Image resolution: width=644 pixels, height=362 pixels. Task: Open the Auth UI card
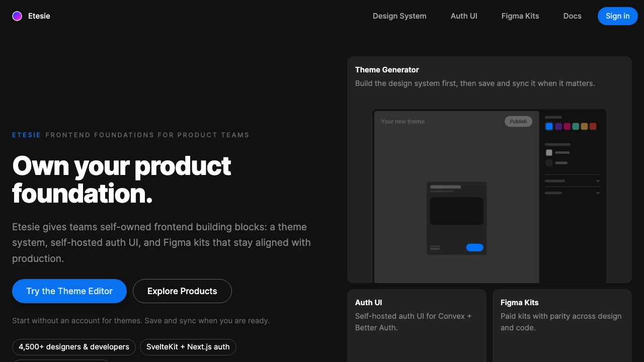[417, 325]
